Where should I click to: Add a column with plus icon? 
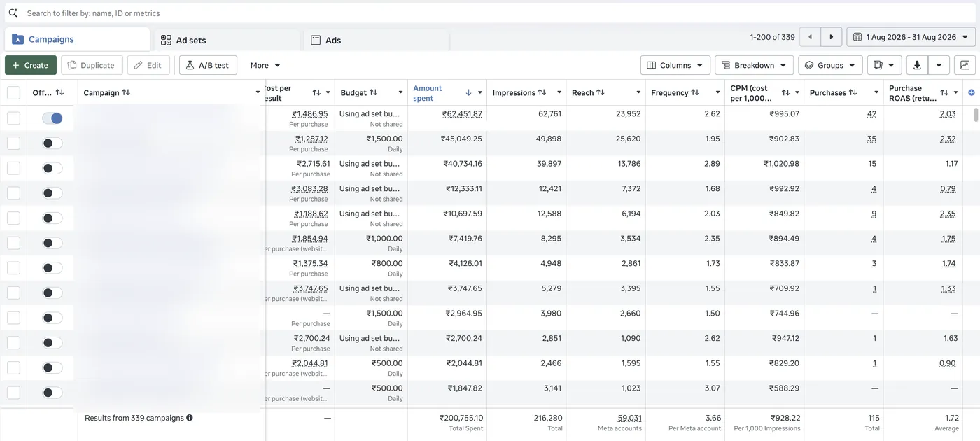pyautogui.click(x=971, y=92)
